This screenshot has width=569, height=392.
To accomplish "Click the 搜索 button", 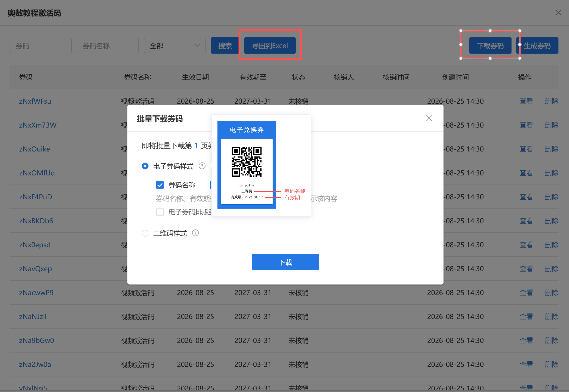I will (x=225, y=45).
